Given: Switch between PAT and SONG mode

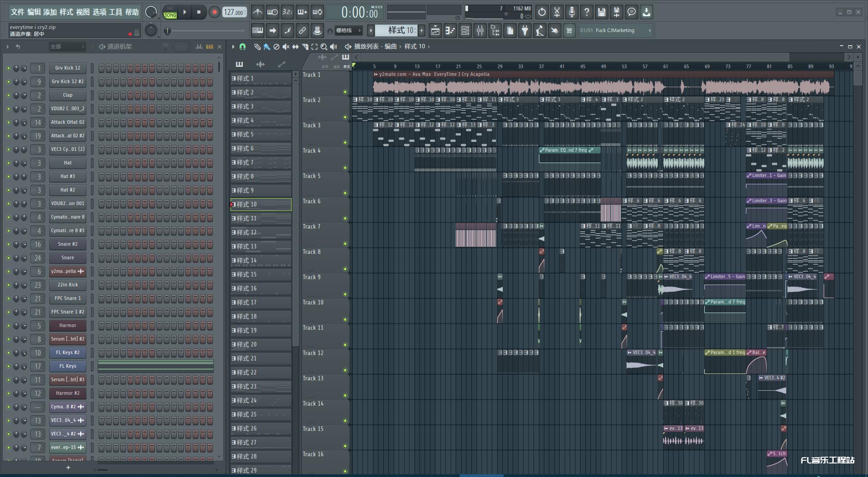Looking at the screenshot, I should [170, 12].
